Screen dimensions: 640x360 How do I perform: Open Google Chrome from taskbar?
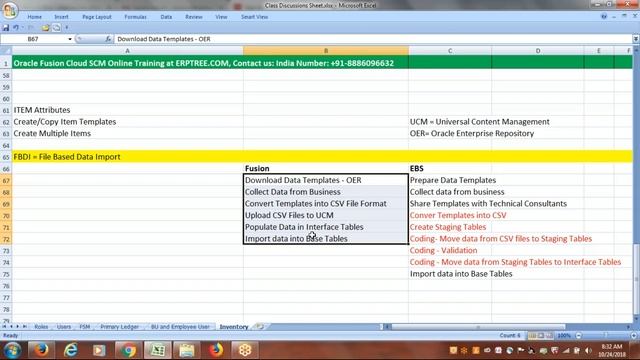tap(128, 351)
